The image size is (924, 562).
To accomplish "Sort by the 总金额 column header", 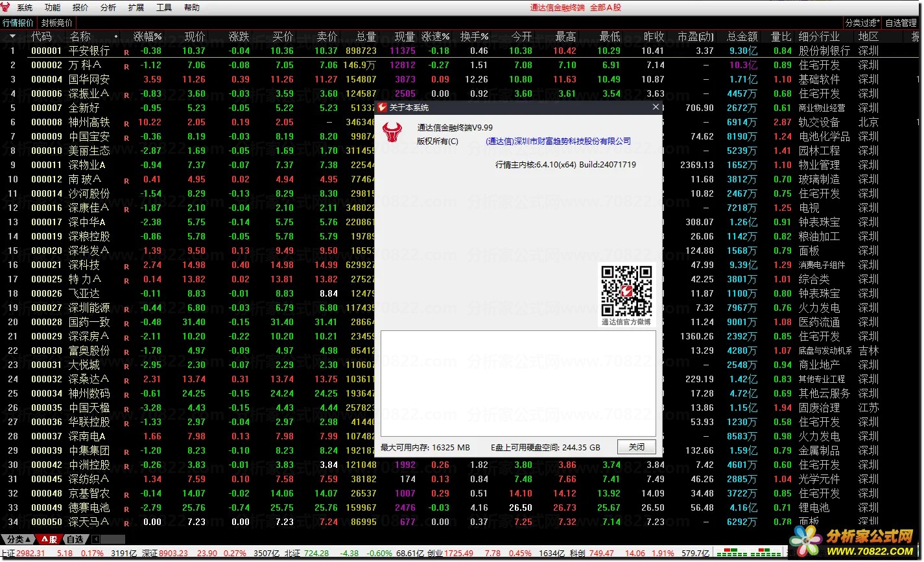I will pyautogui.click(x=742, y=36).
